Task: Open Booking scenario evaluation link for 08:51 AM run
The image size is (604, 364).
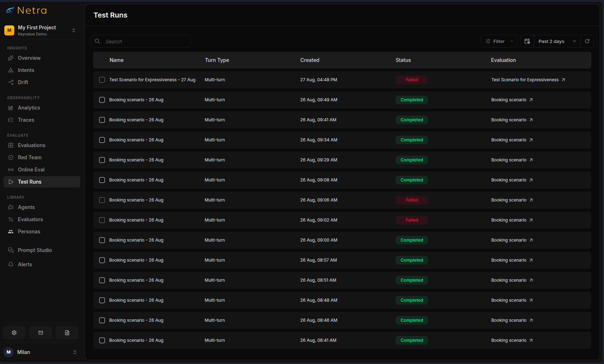Action: [x=512, y=280]
